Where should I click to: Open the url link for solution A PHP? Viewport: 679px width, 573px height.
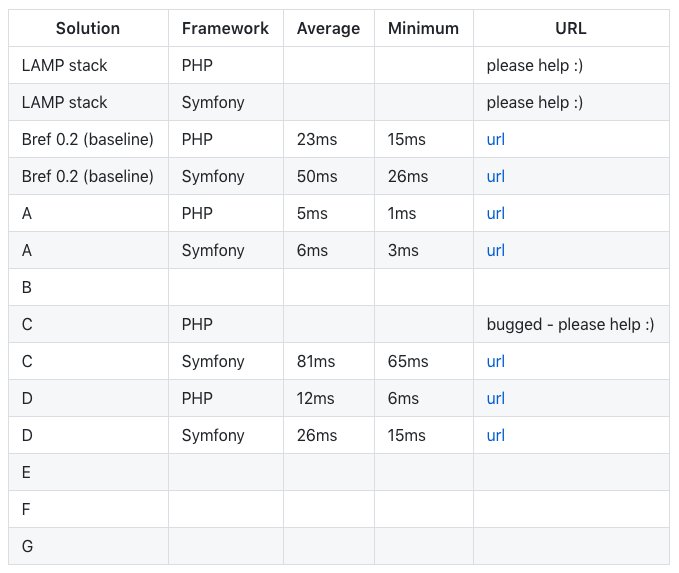[x=495, y=214]
